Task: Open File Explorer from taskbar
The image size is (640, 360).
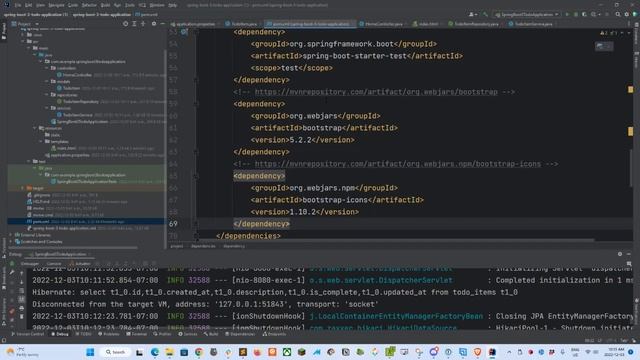Action: [169, 352]
